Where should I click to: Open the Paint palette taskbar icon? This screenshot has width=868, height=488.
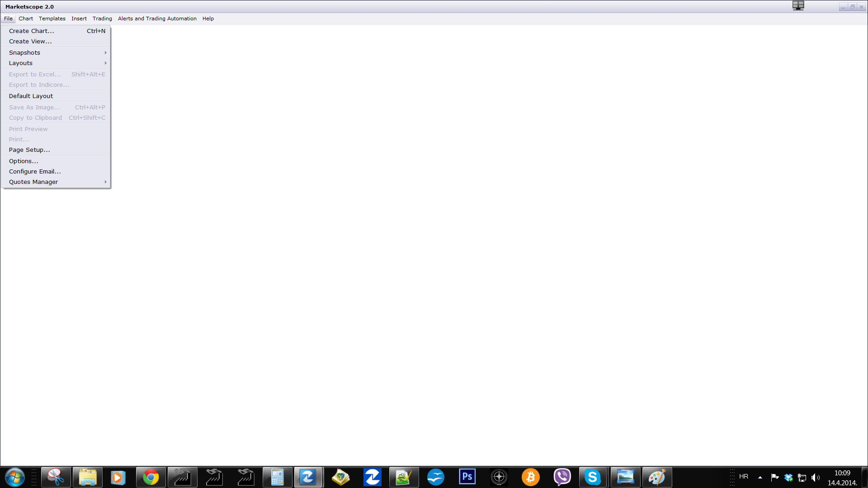coord(657,477)
